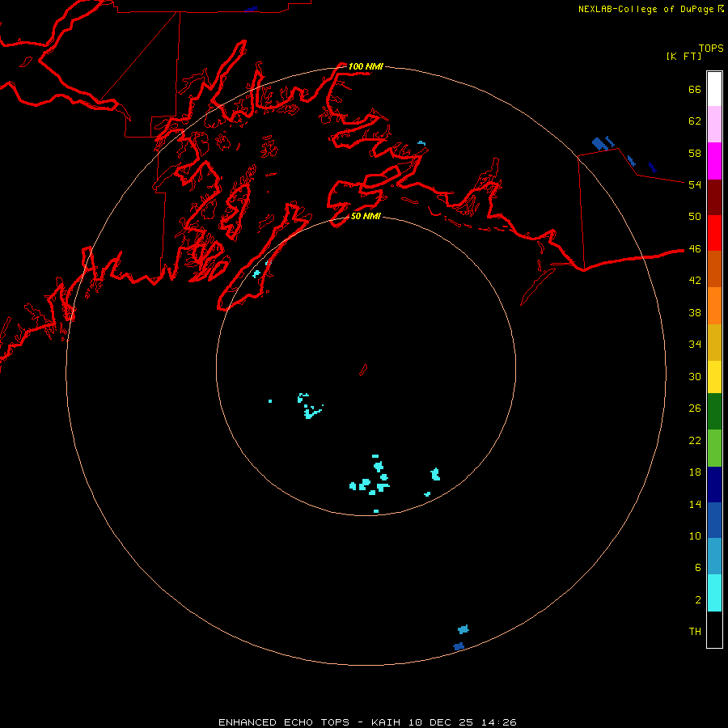Click the 18 legend value label
The image size is (728, 728).
[695, 472]
